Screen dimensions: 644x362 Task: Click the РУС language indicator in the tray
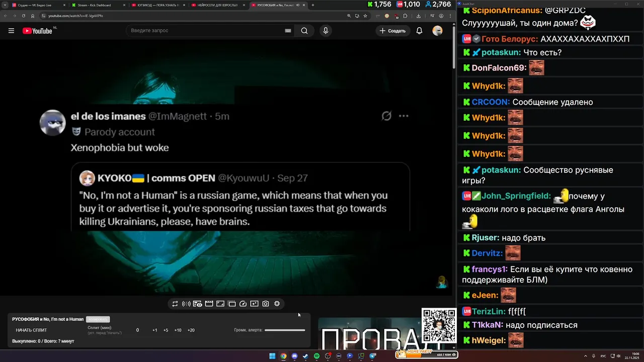[603, 356]
